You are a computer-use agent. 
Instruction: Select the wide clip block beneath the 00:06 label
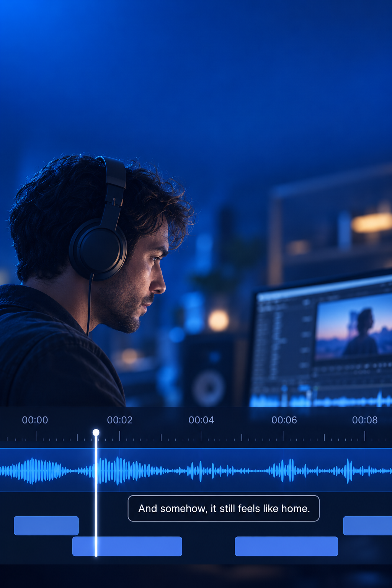(286, 546)
